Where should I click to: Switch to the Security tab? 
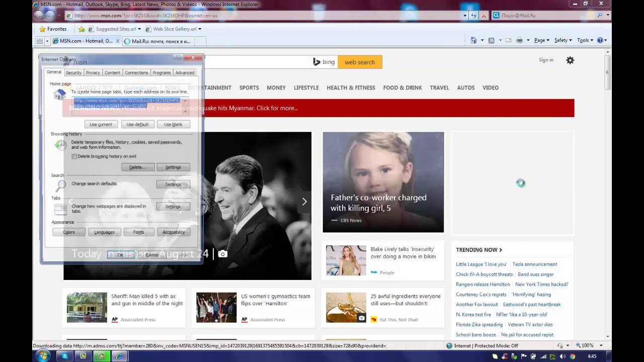pos(73,73)
